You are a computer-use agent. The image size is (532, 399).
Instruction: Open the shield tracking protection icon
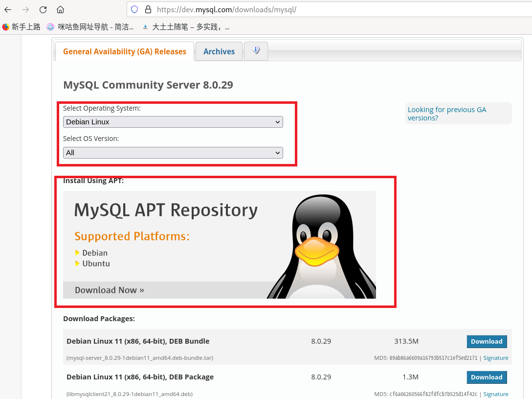click(134, 9)
